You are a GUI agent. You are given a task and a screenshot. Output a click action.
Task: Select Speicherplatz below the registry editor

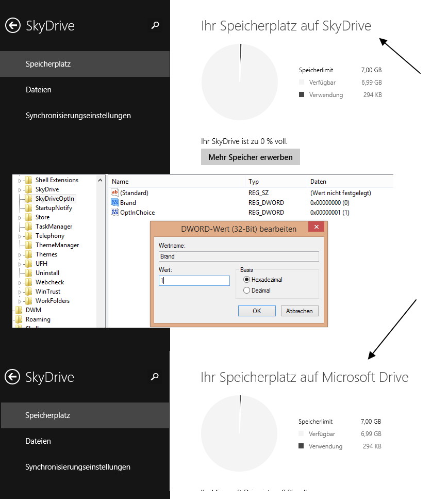pyautogui.click(x=85, y=415)
